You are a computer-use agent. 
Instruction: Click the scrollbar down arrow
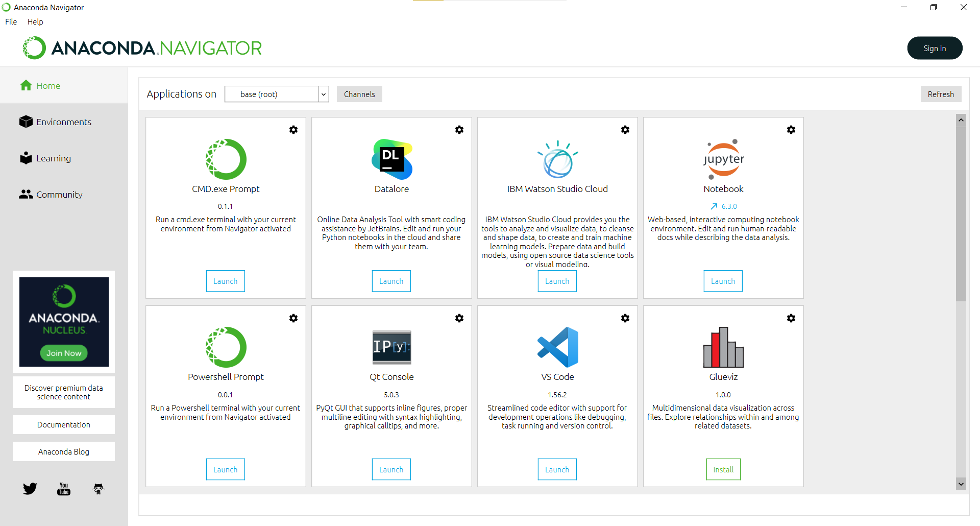point(961,484)
